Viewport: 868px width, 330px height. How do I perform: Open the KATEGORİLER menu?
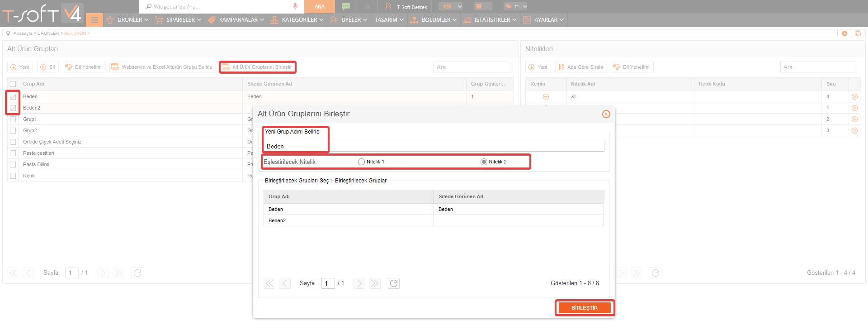[x=297, y=20]
